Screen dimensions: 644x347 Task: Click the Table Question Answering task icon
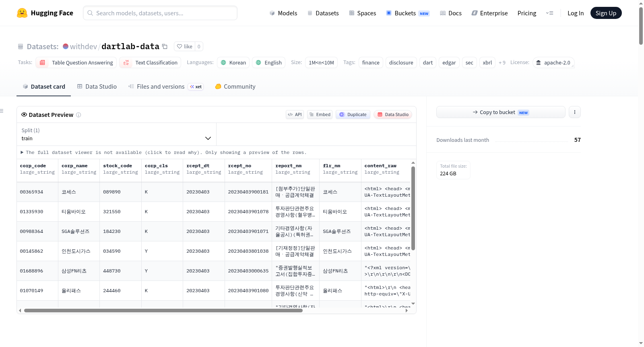[x=42, y=62]
